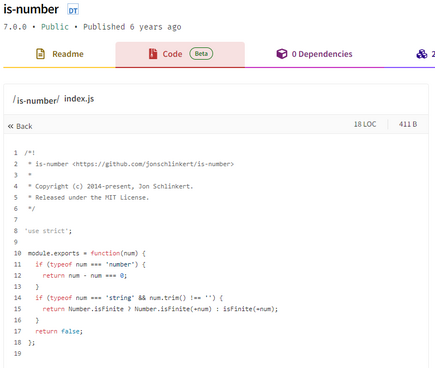
Task: Click the red Code file icon
Action: point(153,54)
